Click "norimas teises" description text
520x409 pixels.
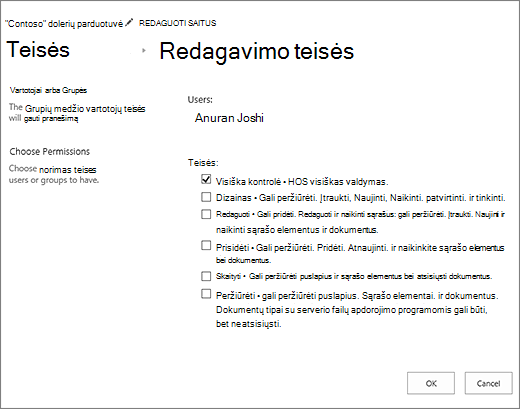68,170
